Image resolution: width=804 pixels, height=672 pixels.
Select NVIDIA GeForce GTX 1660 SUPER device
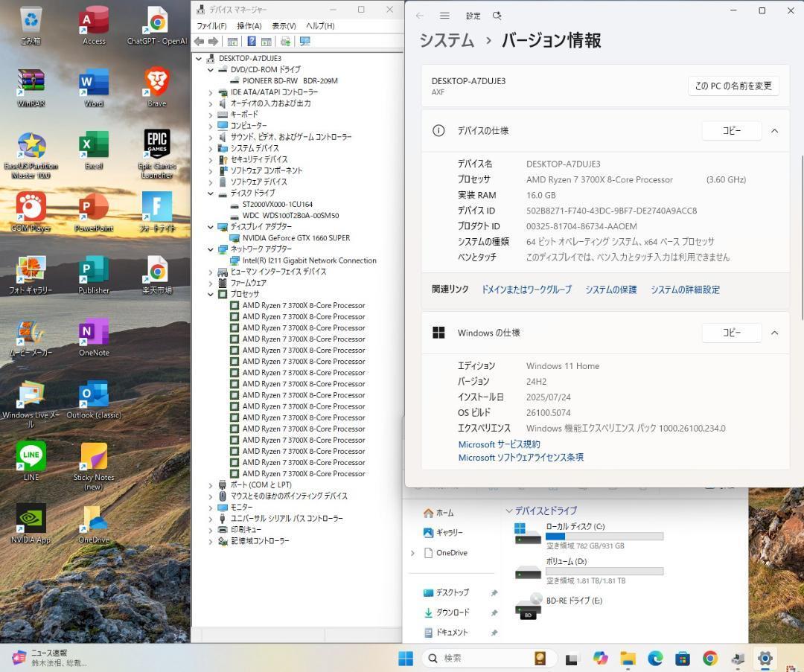point(296,238)
